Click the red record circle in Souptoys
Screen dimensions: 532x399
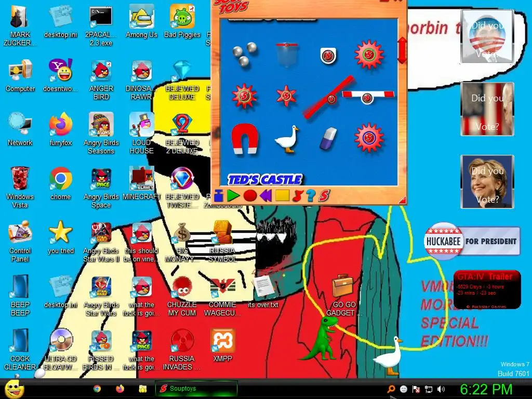pyautogui.click(x=250, y=196)
